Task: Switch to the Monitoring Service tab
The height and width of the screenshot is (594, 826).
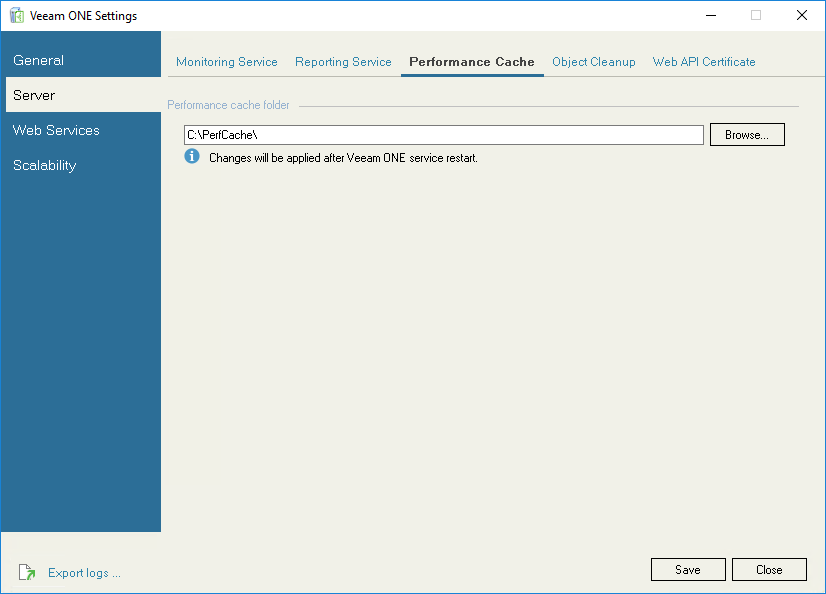Action: click(226, 61)
